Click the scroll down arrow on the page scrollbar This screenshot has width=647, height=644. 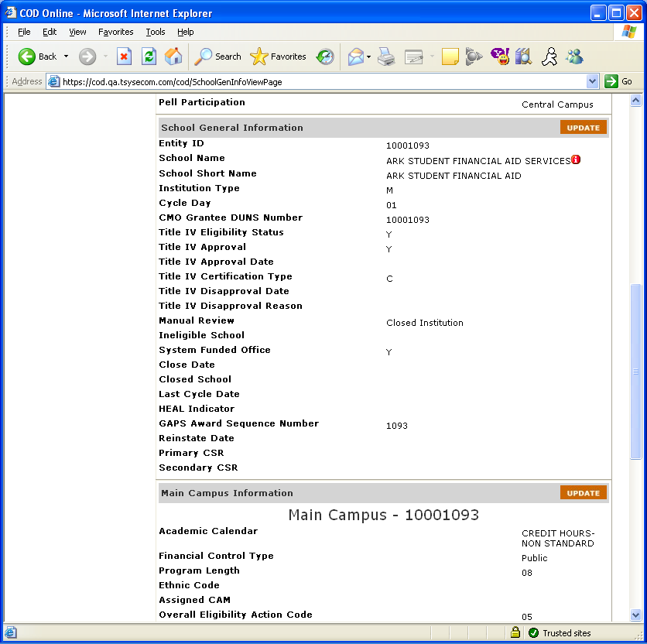click(x=636, y=615)
